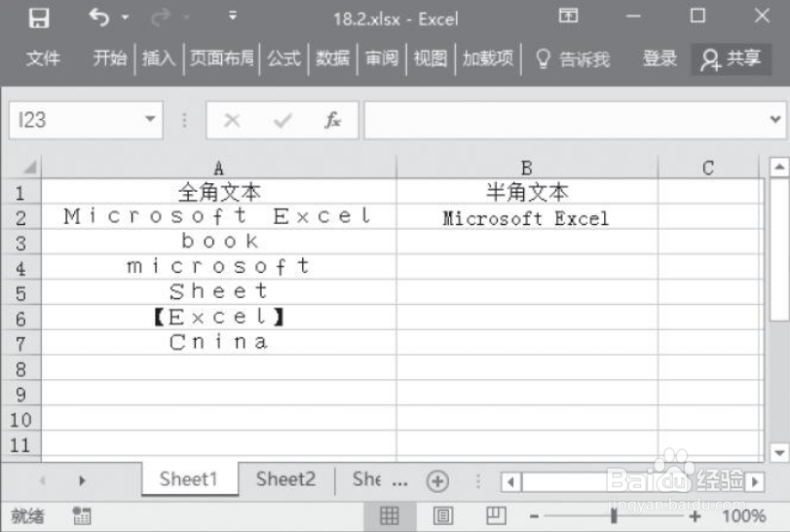Click the vertical scrollbar up arrow
790x532 pixels.
point(779,168)
